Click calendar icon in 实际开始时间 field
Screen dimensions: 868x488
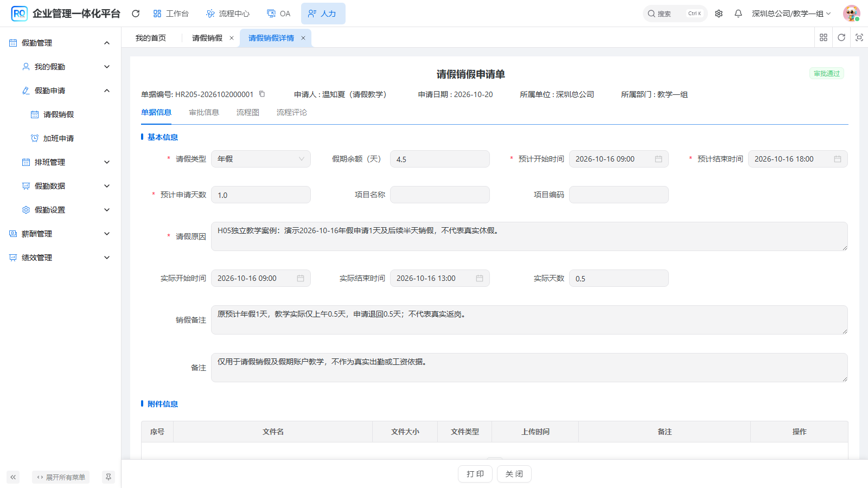[301, 278]
